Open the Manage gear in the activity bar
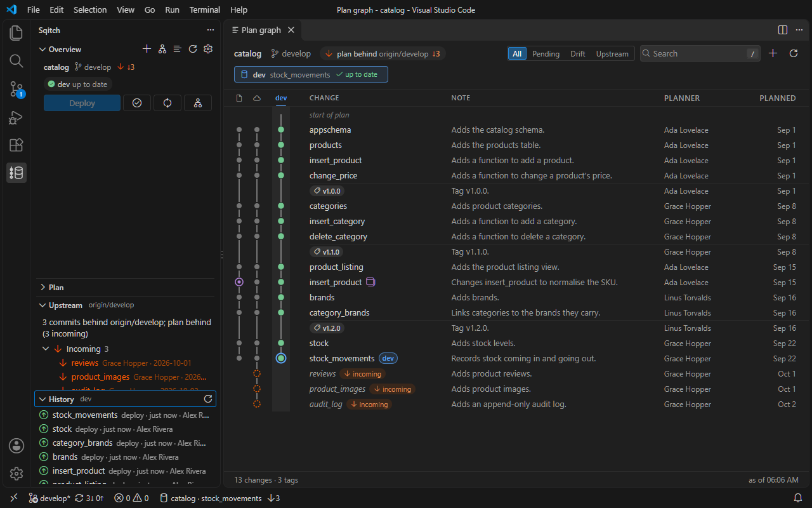Screen dimensions: 812x508 pyautogui.click(x=16, y=474)
